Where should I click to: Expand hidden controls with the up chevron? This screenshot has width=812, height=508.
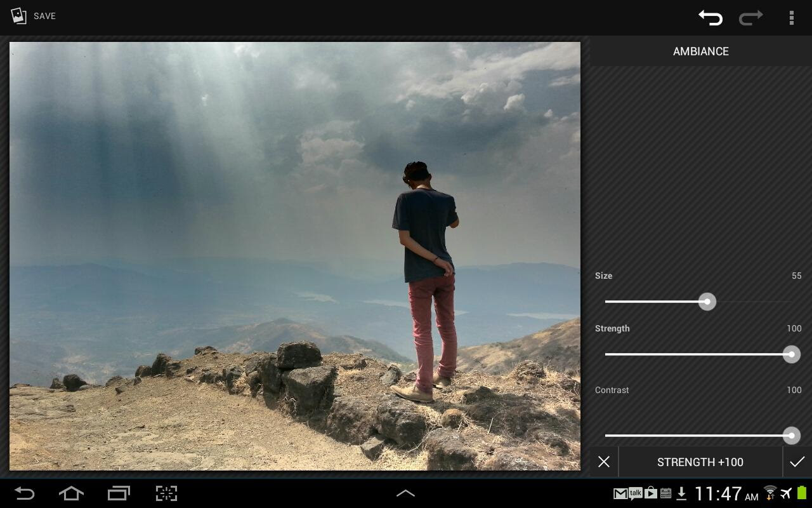tap(405, 493)
